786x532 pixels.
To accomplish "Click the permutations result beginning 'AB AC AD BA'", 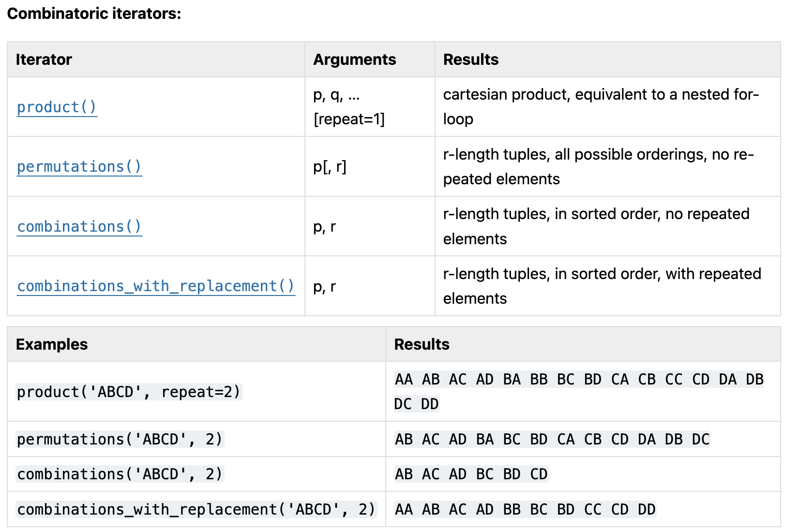I will point(552,439).
